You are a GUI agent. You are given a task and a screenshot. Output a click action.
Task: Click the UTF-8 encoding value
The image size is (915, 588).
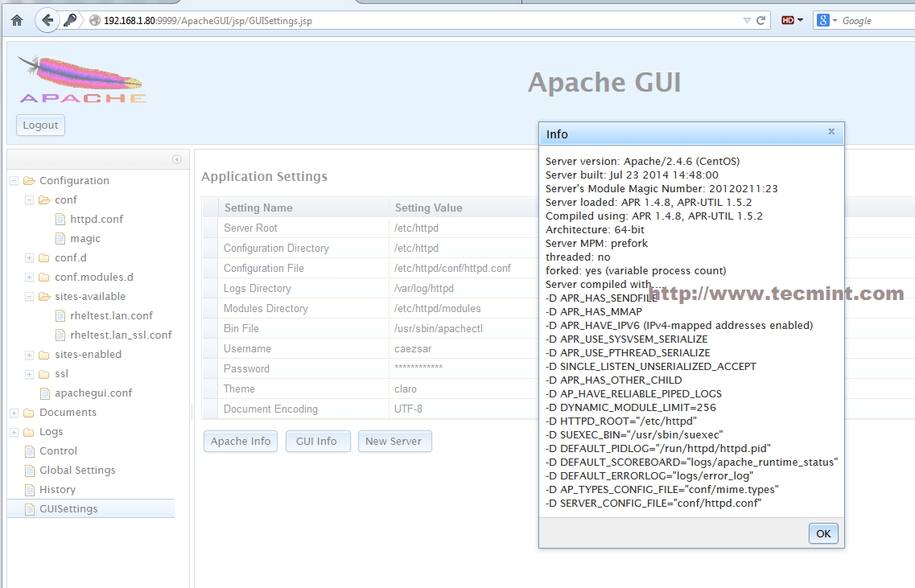point(408,409)
